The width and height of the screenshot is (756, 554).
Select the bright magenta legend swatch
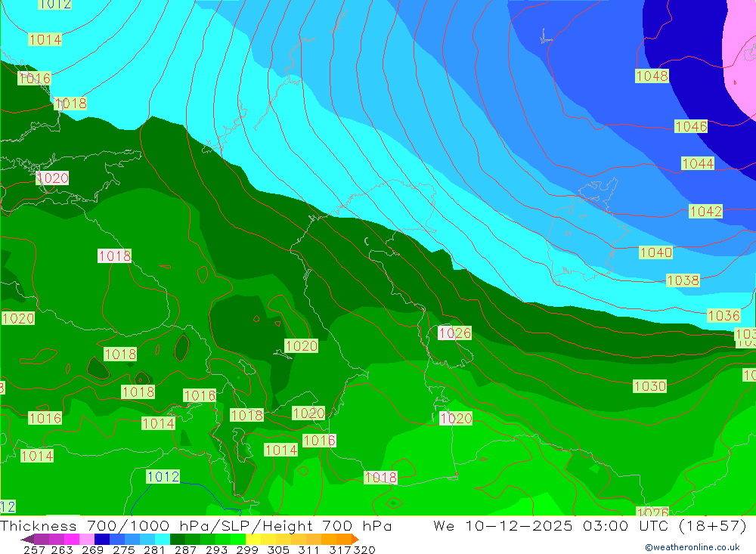coord(72,539)
